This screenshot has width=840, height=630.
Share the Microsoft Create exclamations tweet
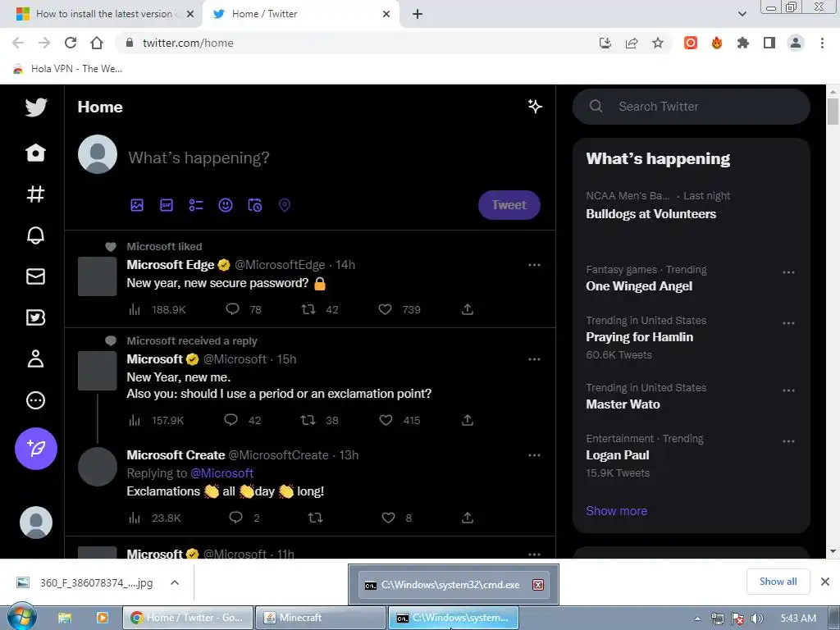[468, 518]
